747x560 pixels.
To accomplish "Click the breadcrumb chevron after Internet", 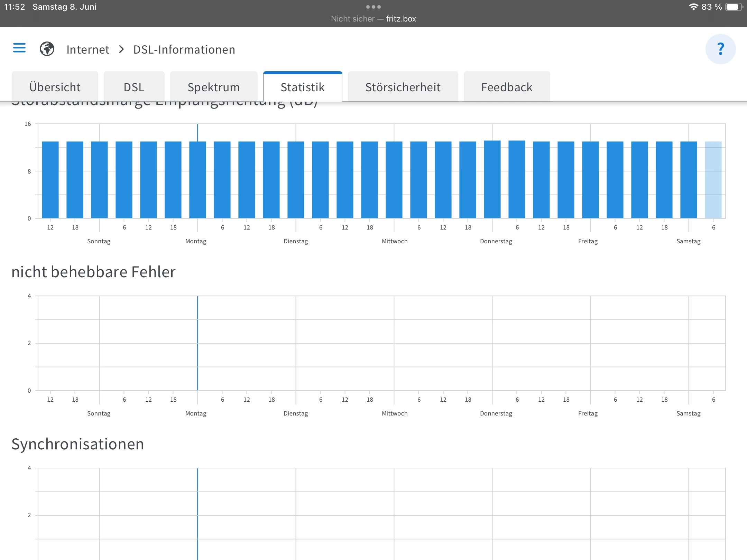I will click(121, 49).
